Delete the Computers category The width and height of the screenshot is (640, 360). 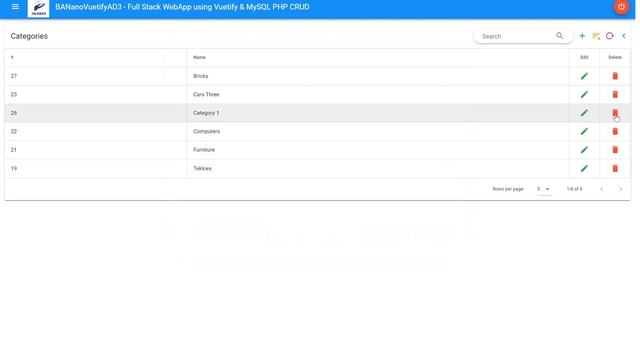[615, 131]
